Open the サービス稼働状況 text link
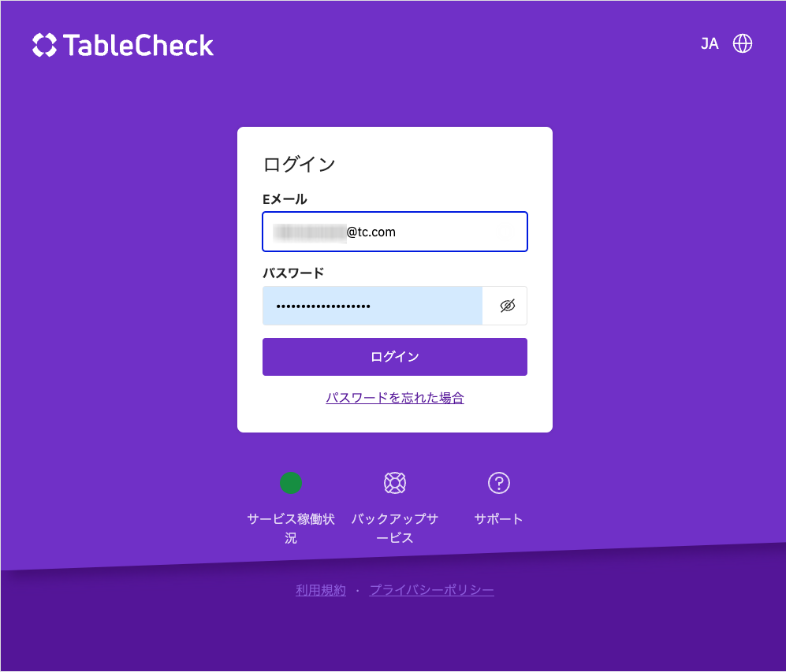The image size is (786, 672). 291,528
